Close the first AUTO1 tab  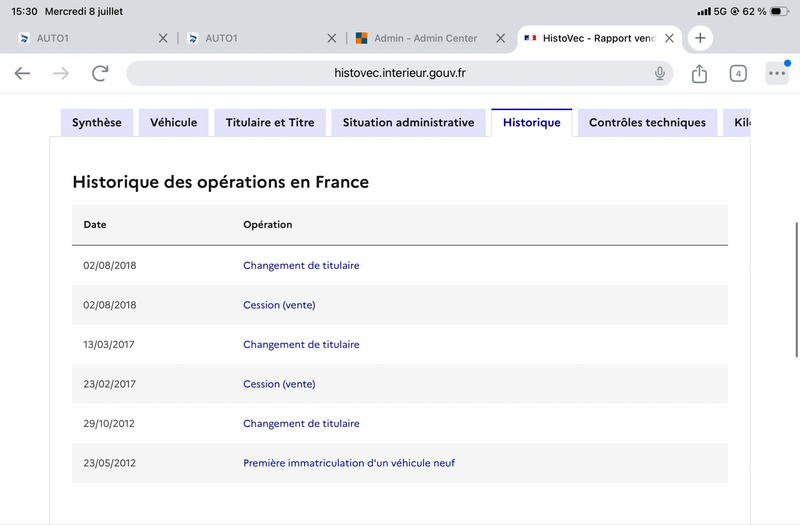click(163, 38)
